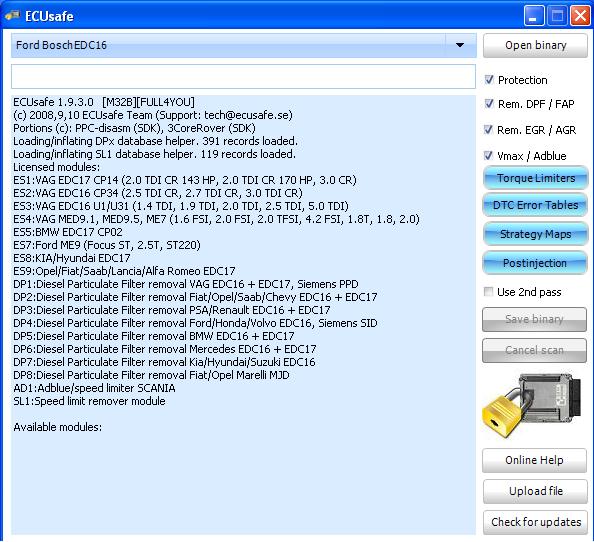Click DP8 Fiat/Opel Marelli MJD line
The width and height of the screenshot is (594, 542).
(151, 375)
